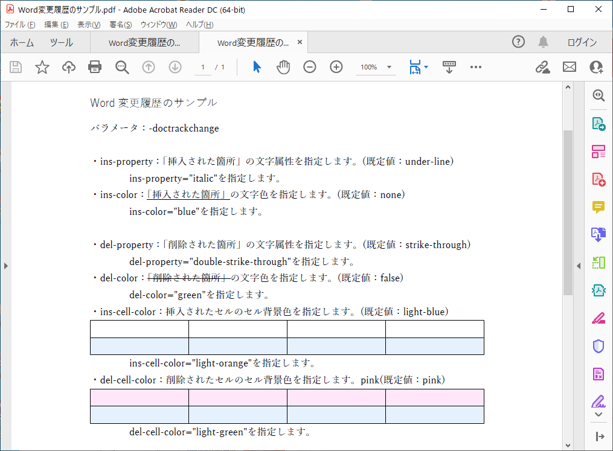Print the document with printer icon
This screenshot has height=451, width=613.
coord(95,67)
